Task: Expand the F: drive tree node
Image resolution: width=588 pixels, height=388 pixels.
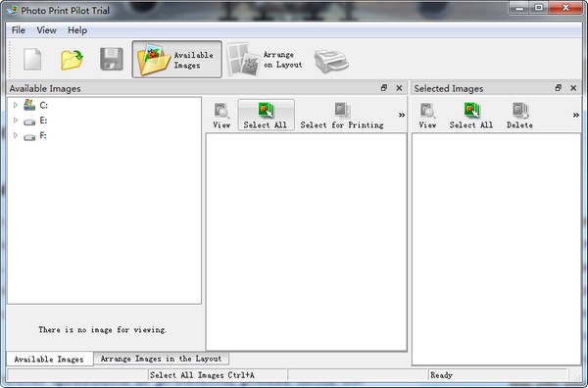Action: pos(16,135)
